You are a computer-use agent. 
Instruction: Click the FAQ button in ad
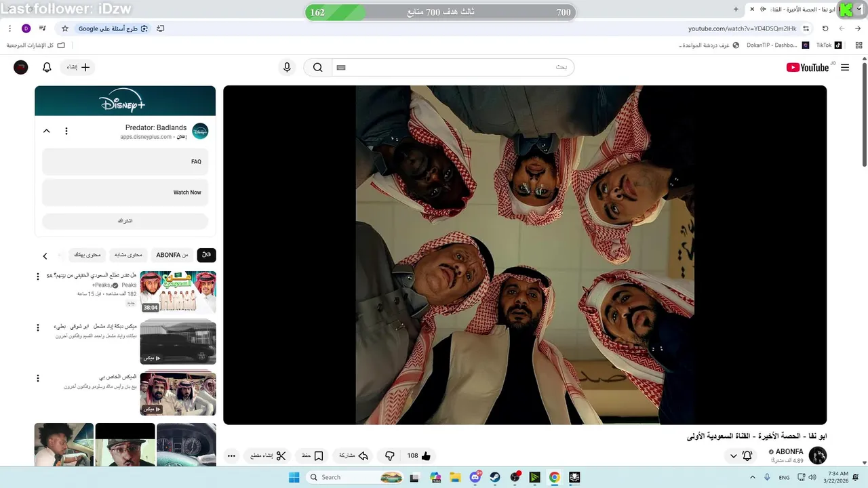[125, 162]
